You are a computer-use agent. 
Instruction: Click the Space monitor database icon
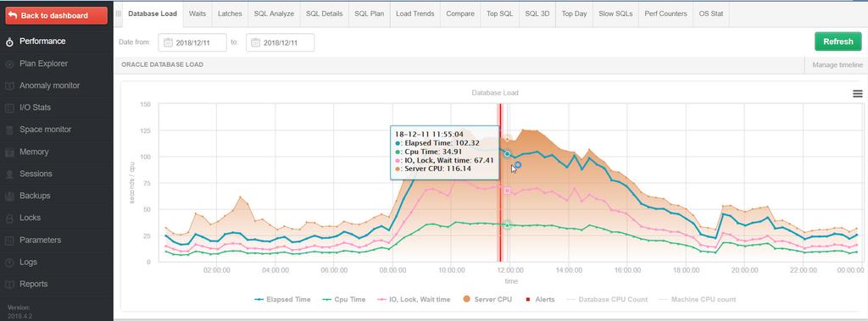9,130
